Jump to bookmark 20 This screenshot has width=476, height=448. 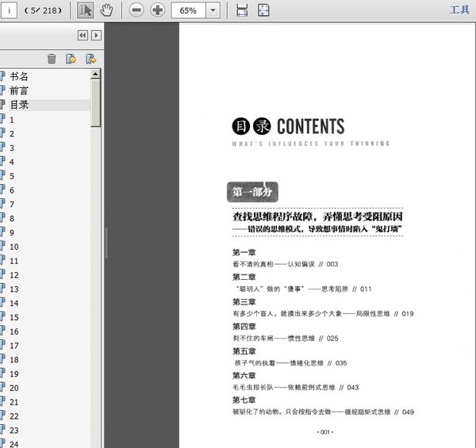tap(14, 388)
